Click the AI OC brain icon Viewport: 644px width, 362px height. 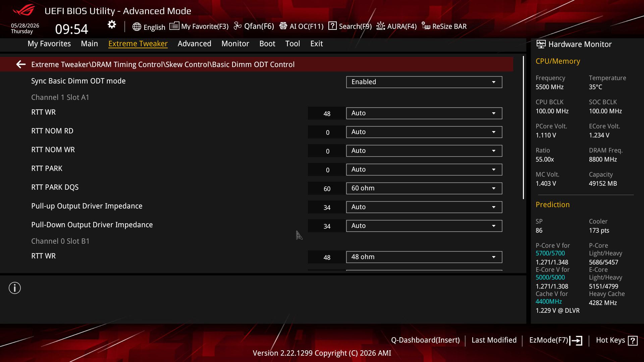(283, 26)
